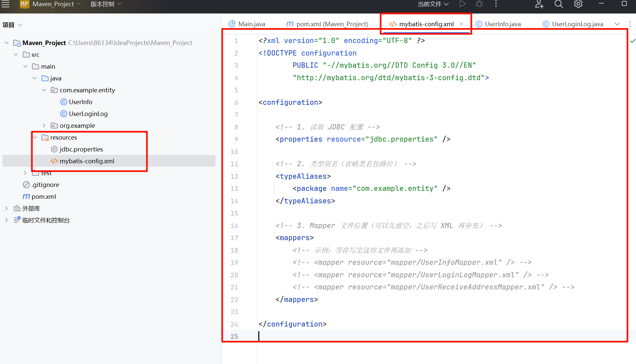636x364 pixels.
Task: Select jdbc.properties in the project tree
Action: 81,149
